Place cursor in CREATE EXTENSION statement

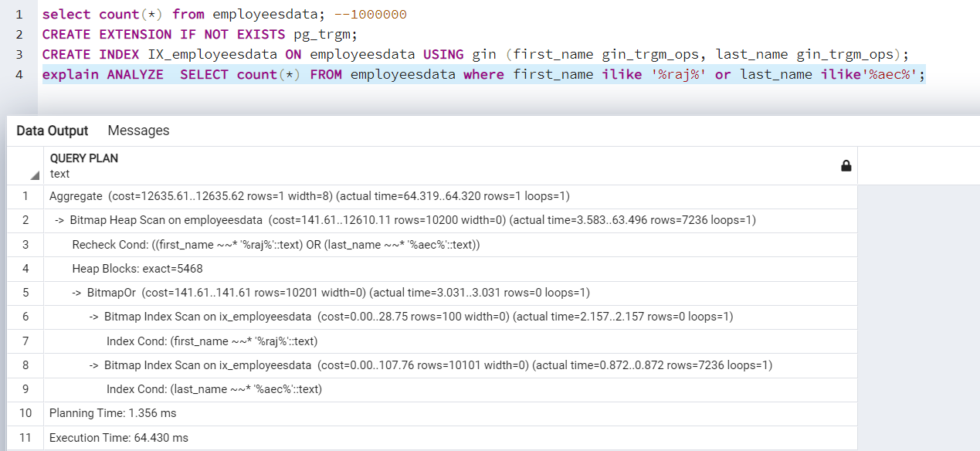(x=193, y=34)
